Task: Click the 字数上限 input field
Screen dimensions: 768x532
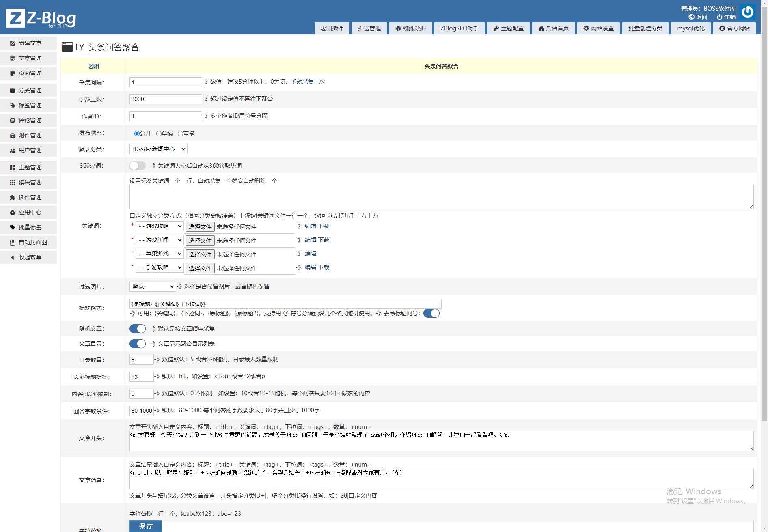Action: (x=166, y=99)
